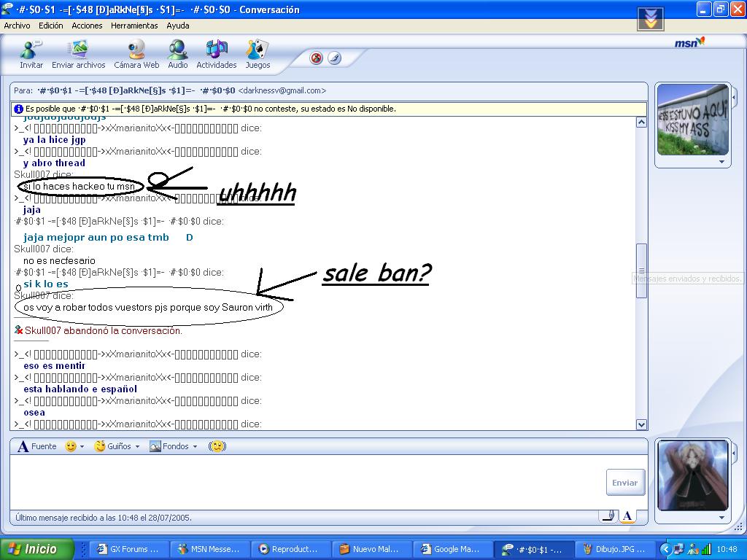The width and height of the screenshot is (747, 560).
Task: Block this contact with the red icon
Action: click(x=317, y=58)
